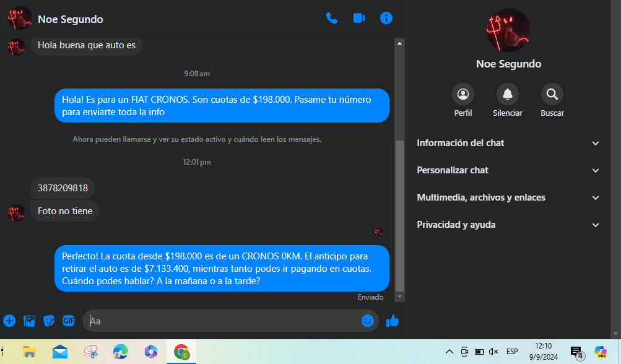Click the large profile picture in the info panel
The height and width of the screenshot is (364, 621).
click(x=508, y=30)
